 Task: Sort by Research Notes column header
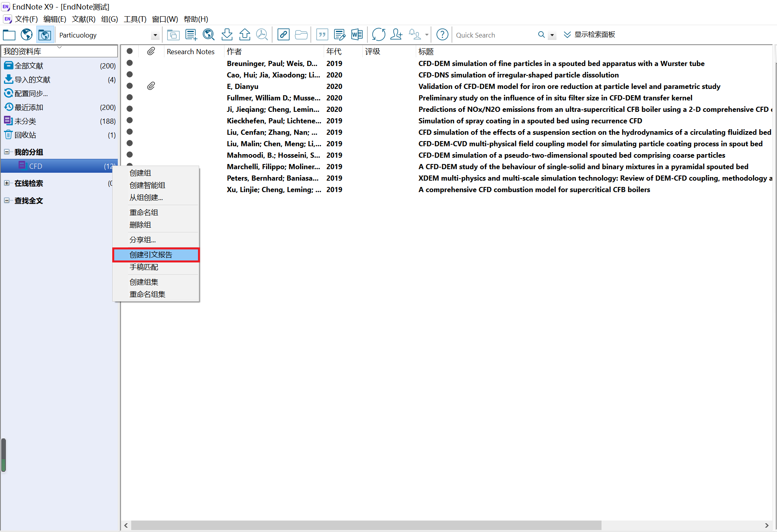tap(194, 51)
